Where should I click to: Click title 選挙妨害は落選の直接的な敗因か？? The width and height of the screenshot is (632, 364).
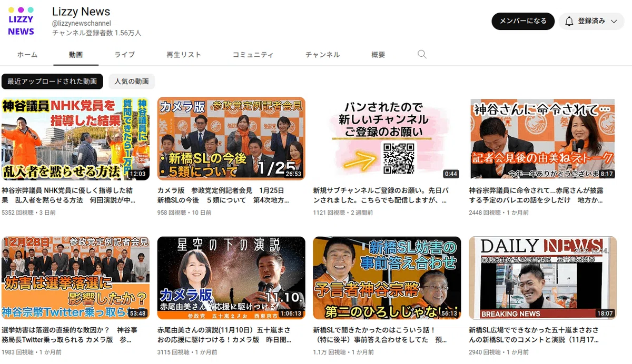coord(70,335)
